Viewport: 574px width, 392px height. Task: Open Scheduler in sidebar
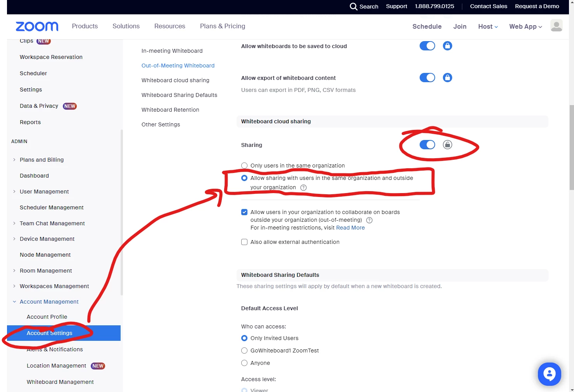pyautogui.click(x=33, y=73)
